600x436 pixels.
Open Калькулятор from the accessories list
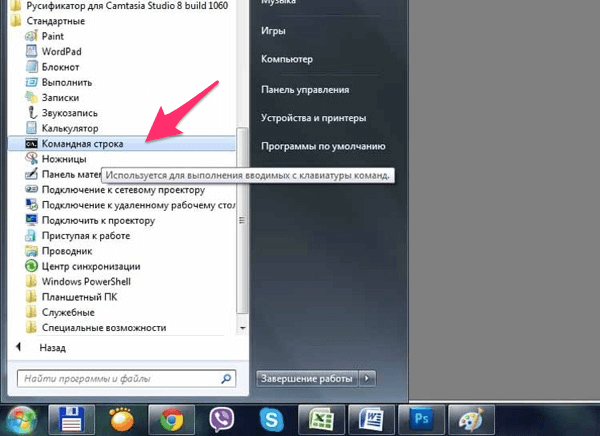tap(68, 128)
